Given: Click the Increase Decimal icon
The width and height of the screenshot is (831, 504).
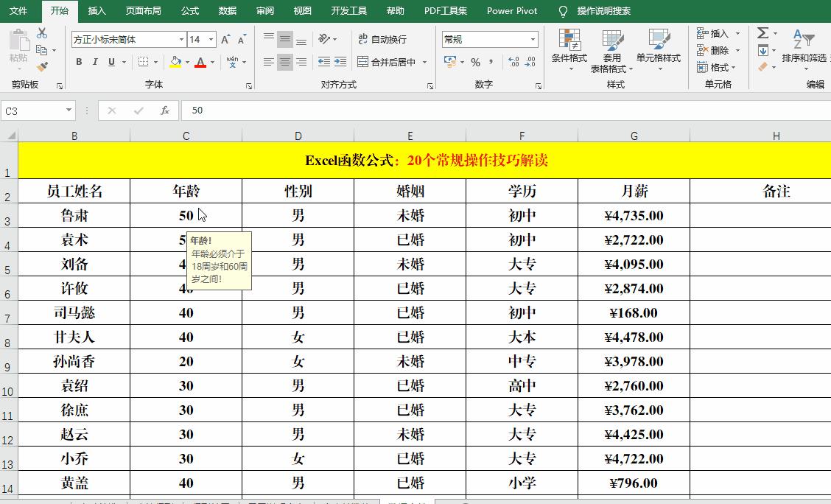Looking at the screenshot, I should tap(513, 63).
